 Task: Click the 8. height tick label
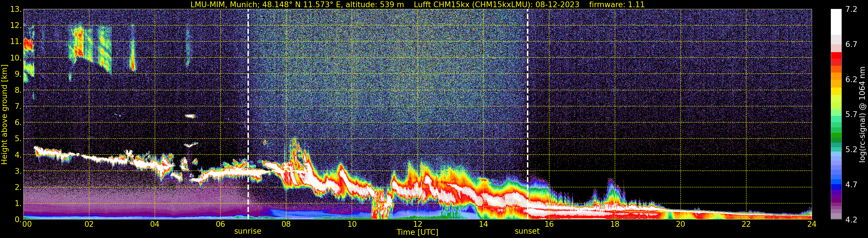click(x=18, y=90)
